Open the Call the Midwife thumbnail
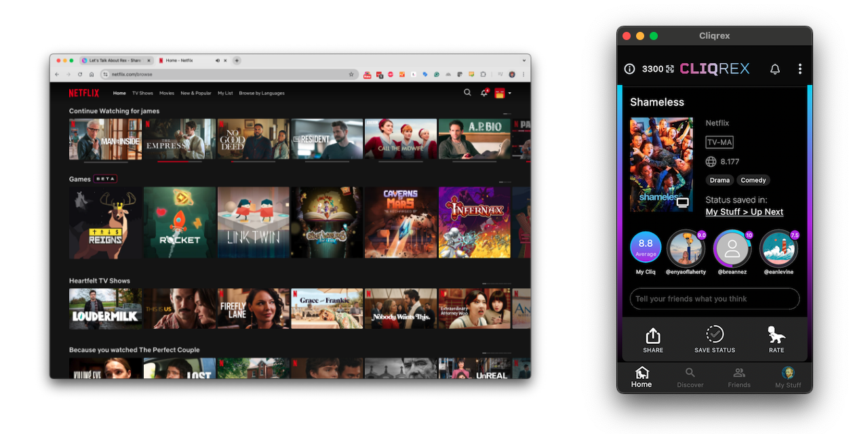868x434 pixels. click(401, 139)
